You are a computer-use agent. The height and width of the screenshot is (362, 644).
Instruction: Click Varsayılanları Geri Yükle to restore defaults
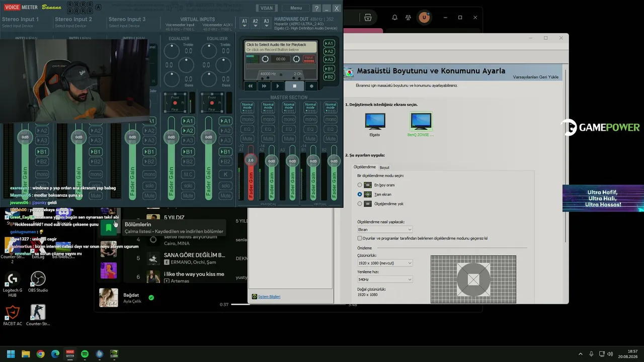click(536, 77)
